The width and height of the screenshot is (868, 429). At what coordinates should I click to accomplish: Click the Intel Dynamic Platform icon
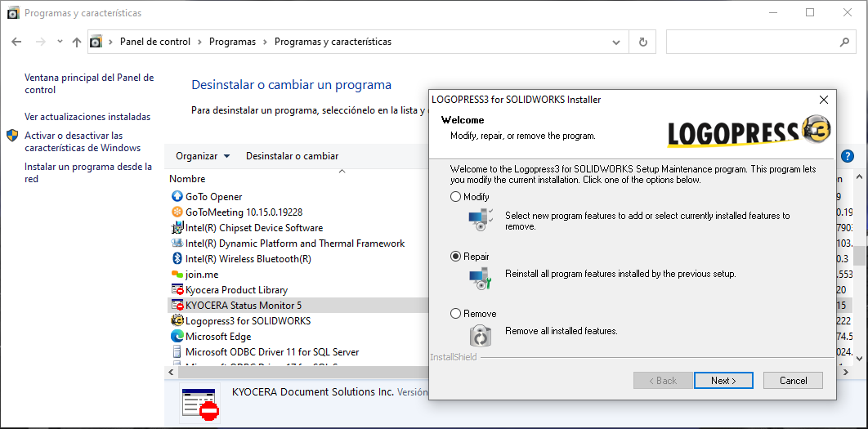(177, 243)
